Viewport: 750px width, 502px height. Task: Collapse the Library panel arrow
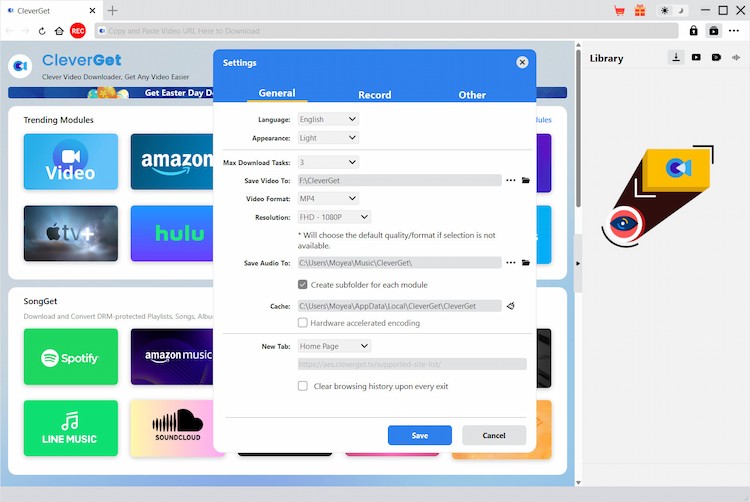pos(578,263)
